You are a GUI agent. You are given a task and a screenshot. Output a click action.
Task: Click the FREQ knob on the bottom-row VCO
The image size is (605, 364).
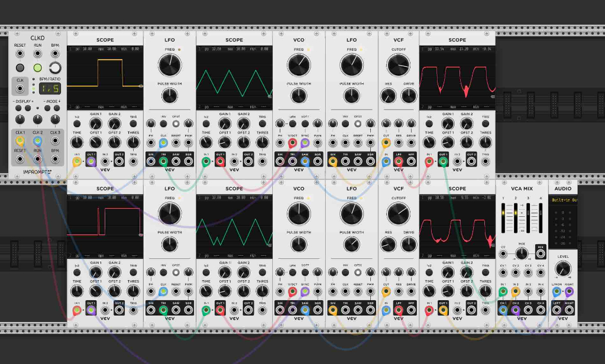tap(299, 214)
